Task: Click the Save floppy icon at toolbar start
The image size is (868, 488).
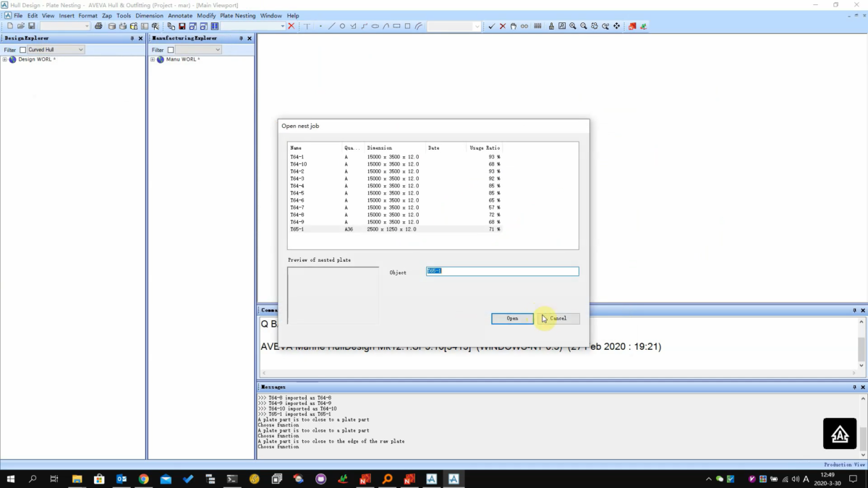Action: pyautogui.click(x=31, y=26)
